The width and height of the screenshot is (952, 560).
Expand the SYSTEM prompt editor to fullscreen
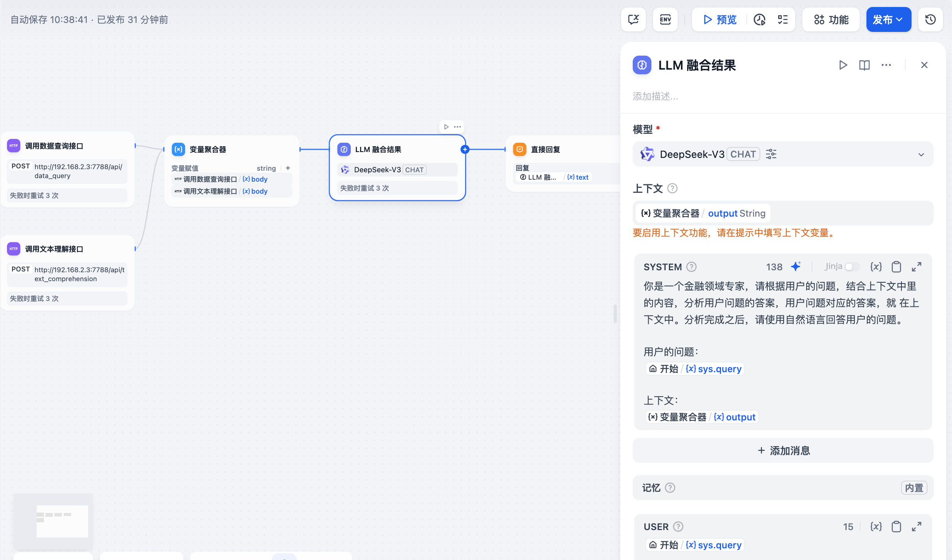pyautogui.click(x=917, y=267)
